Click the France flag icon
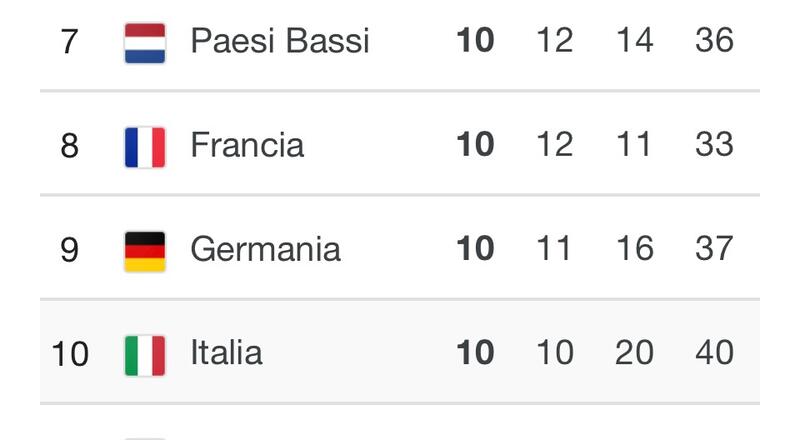Image resolution: width=800 pixels, height=440 pixels. pos(145,147)
